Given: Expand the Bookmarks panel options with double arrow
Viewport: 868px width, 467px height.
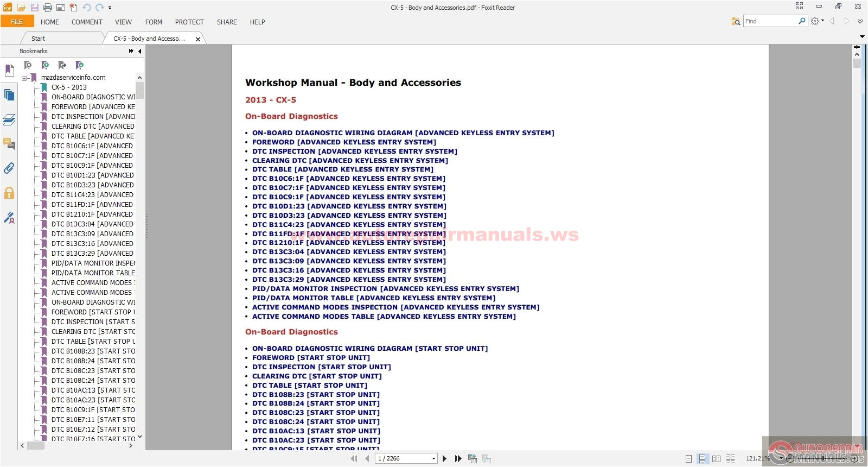Looking at the screenshot, I should point(131,51).
